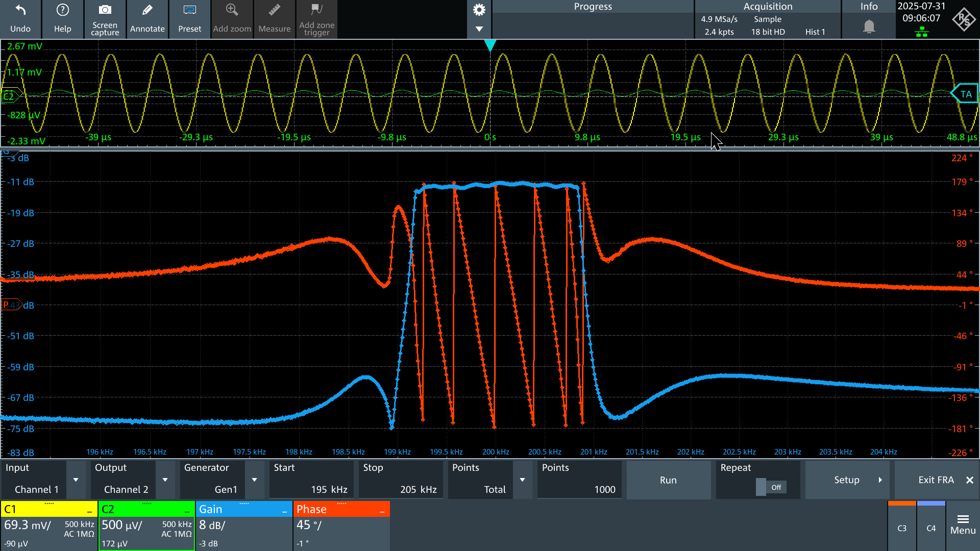Image resolution: width=980 pixels, height=551 pixels.
Task: Enable channel C3
Action: click(x=902, y=525)
